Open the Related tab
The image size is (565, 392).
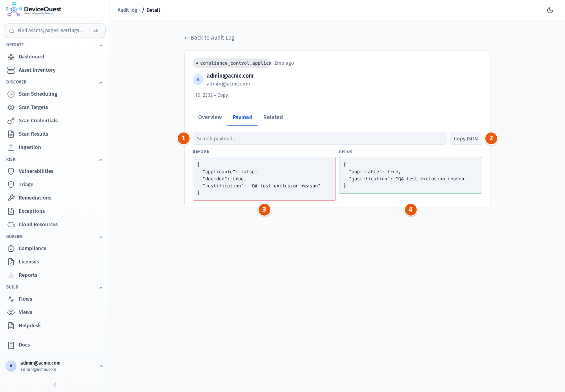[x=273, y=118]
